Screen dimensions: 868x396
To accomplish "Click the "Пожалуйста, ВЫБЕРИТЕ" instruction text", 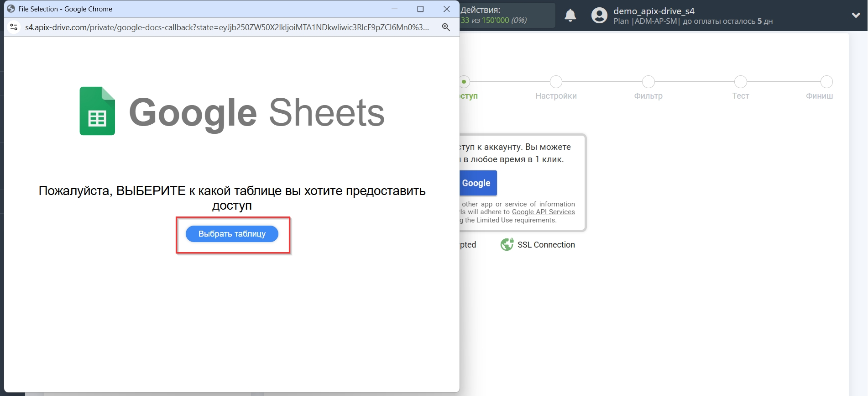I will tap(232, 198).
